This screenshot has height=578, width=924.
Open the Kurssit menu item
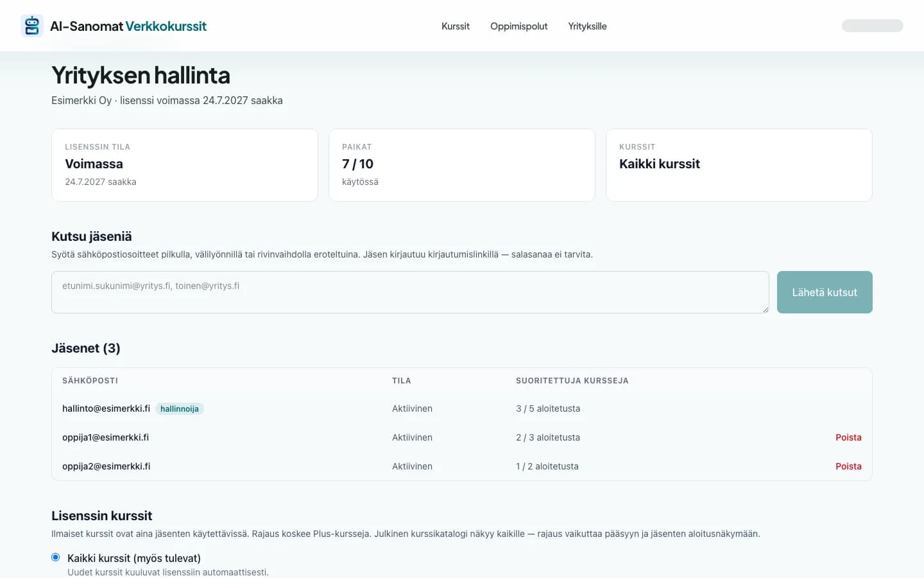pyautogui.click(x=456, y=26)
